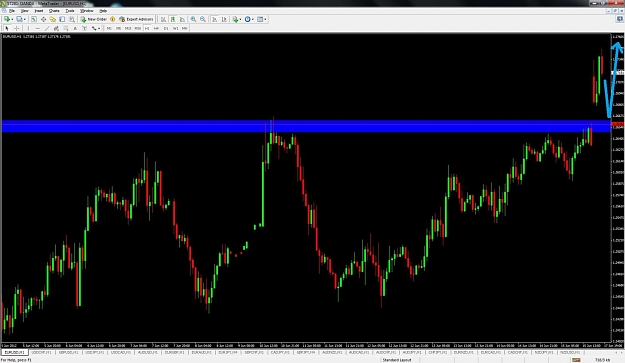Toggle the Expert Advisors button
The width and height of the screenshot is (625, 363).
coord(136,19)
